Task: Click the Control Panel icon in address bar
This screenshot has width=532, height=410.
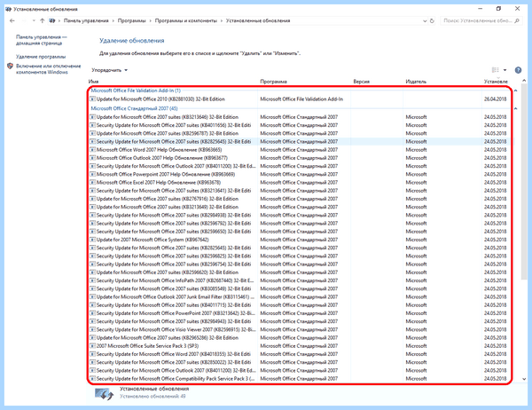Action: click(x=52, y=20)
